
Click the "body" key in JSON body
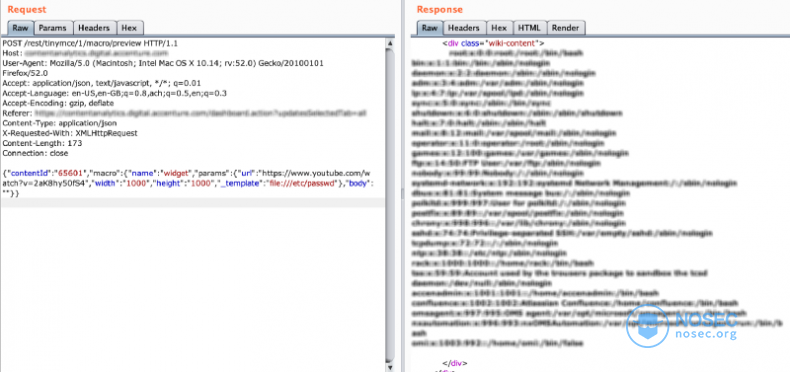(358, 183)
